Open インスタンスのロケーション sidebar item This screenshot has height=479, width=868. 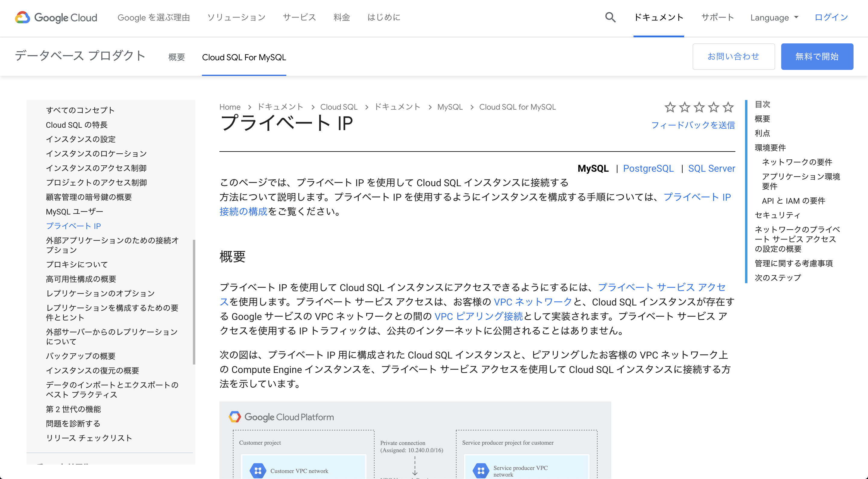[96, 154]
